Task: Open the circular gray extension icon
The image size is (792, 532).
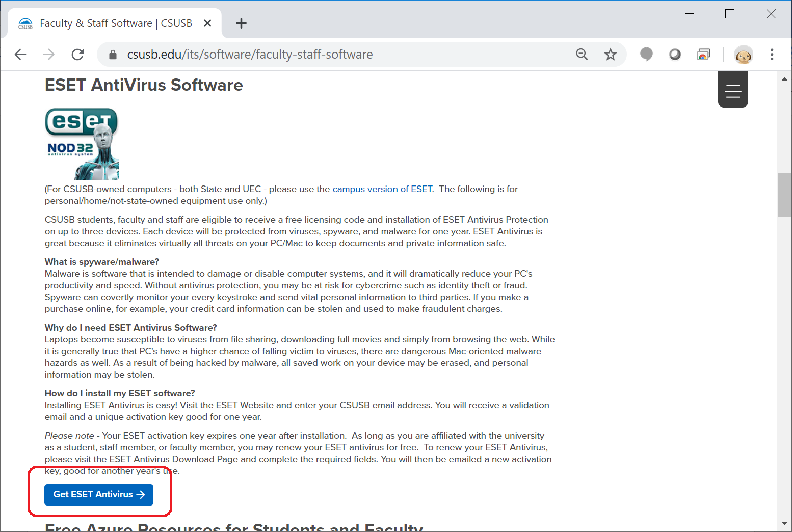Action: point(675,54)
